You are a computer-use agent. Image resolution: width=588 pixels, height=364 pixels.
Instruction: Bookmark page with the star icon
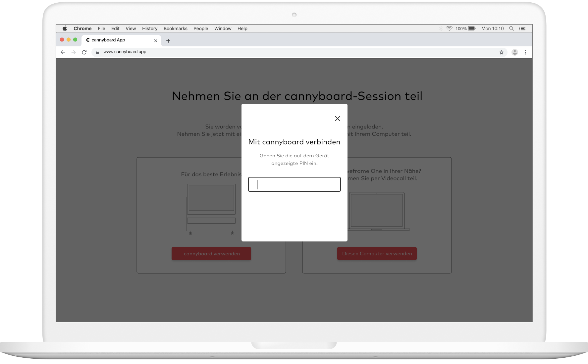tap(502, 52)
